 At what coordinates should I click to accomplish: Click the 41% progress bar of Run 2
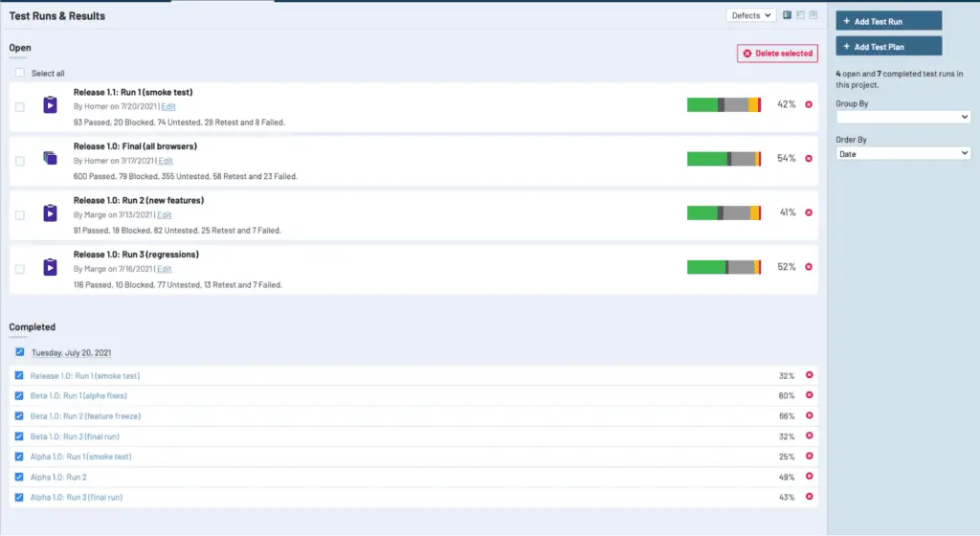point(724,213)
